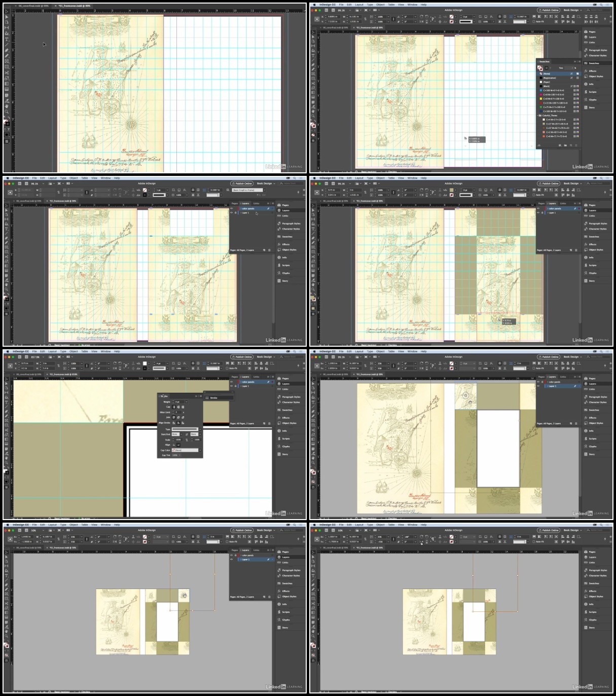Click Miter Limit field in Stroke panel
This screenshot has width=616, height=696.
[x=178, y=412]
